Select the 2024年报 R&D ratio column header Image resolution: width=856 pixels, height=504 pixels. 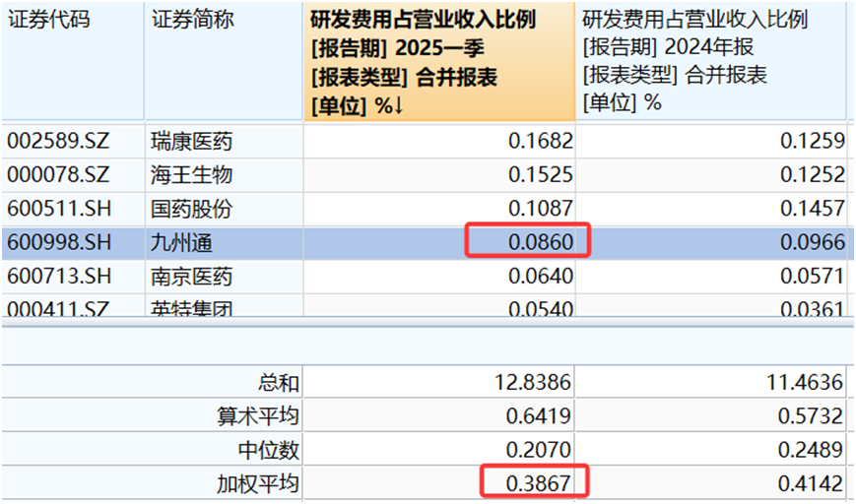[710, 61]
